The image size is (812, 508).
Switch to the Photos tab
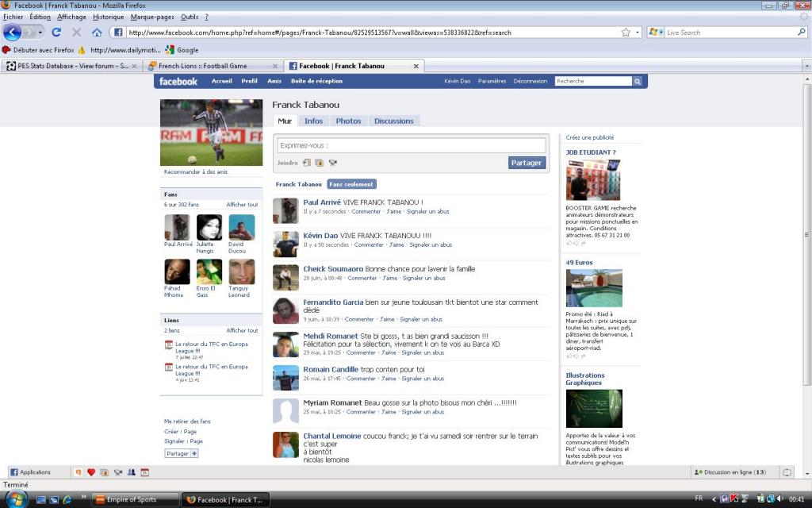[348, 121]
